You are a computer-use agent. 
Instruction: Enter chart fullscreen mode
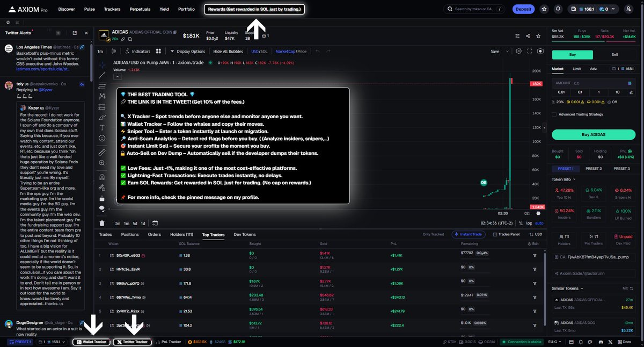pyautogui.click(x=530, y=51)
